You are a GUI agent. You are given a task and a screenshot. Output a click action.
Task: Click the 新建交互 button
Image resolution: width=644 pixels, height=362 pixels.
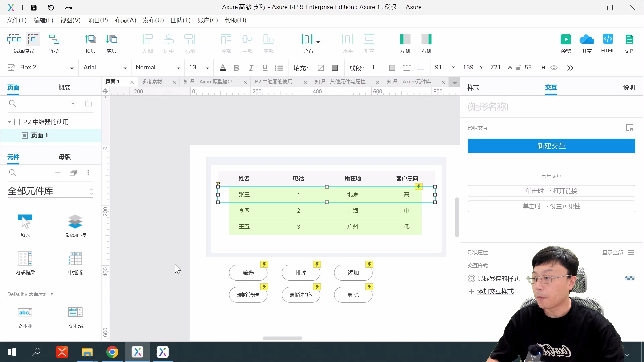pyautogui.click(x=551, y=146)
